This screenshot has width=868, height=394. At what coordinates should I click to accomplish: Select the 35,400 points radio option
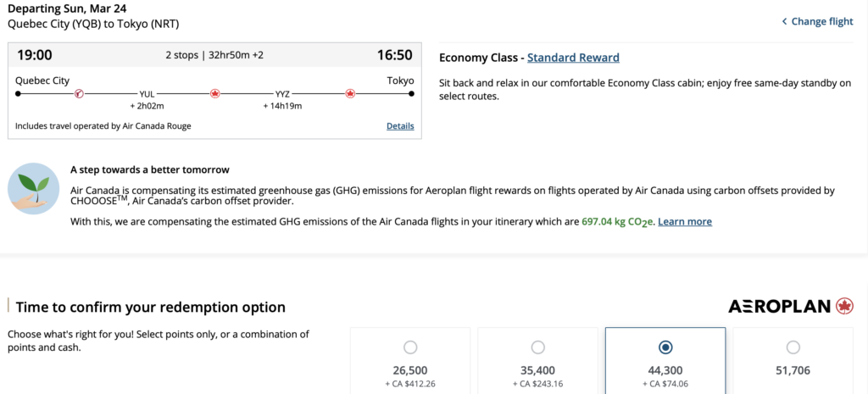pyautogui.click(x=537, y=347)
